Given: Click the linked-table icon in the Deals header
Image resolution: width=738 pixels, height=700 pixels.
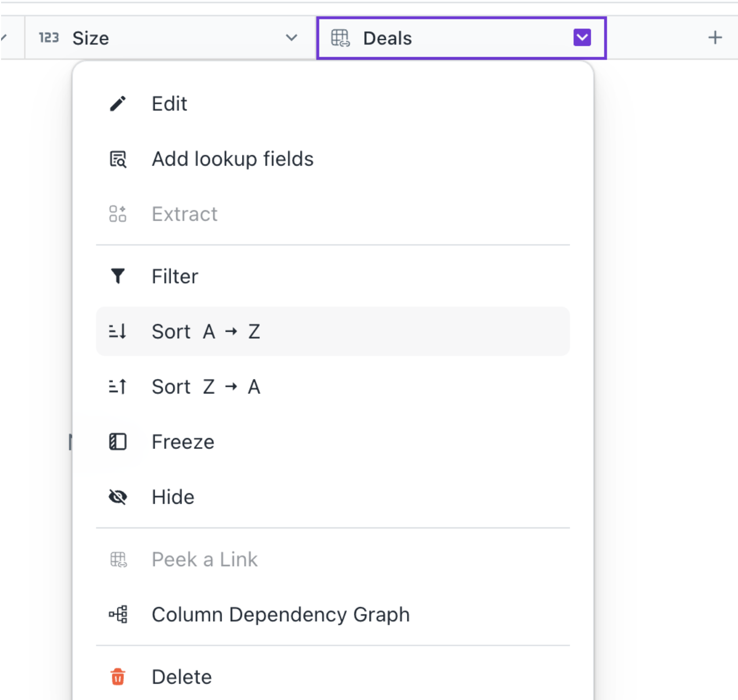Looking at the screenshot, I should point(340,38).
